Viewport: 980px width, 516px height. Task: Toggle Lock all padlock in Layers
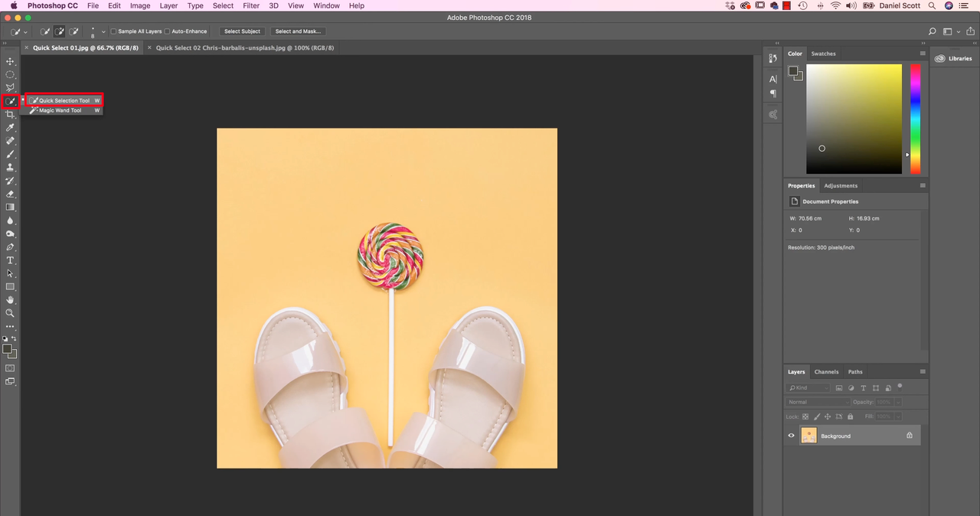click(x=850, y=416)
